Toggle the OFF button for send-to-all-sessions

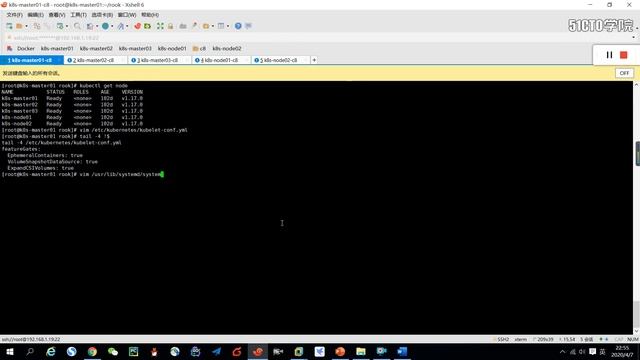point(624,73)
